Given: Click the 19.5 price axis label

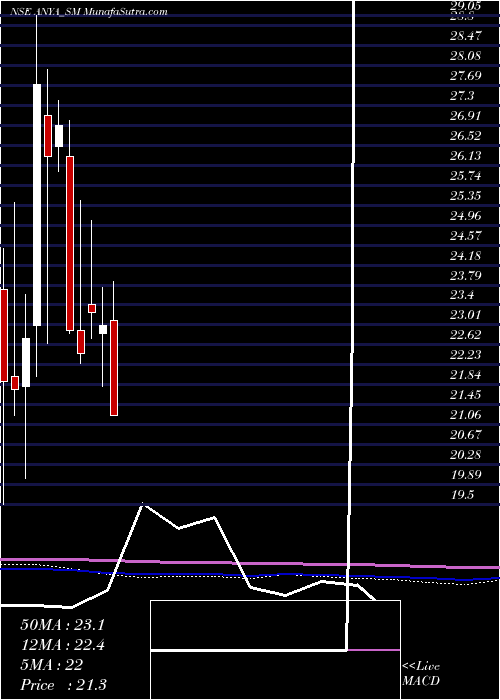Looking at the screenshot, I should [462, 495].
